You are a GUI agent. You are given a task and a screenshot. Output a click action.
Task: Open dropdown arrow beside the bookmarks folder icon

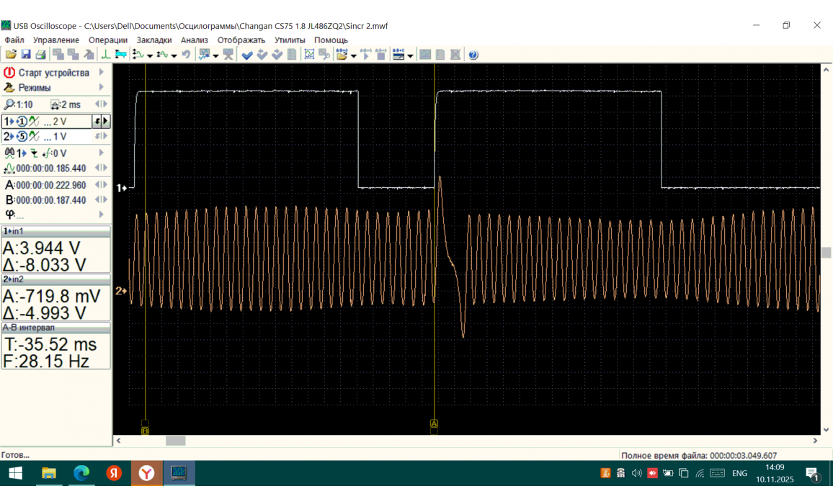coord(353,55)
